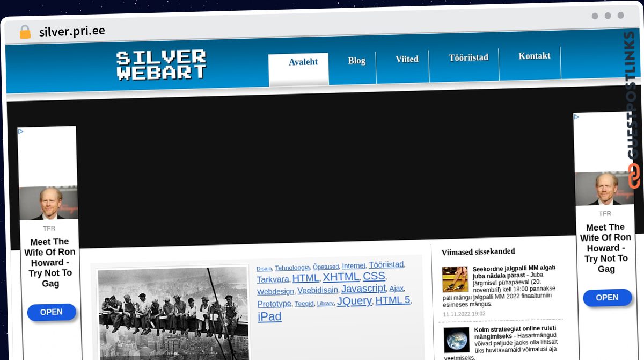Click the JQuery tag link
This screenshot has height=360, width=644.
point(354,301)
